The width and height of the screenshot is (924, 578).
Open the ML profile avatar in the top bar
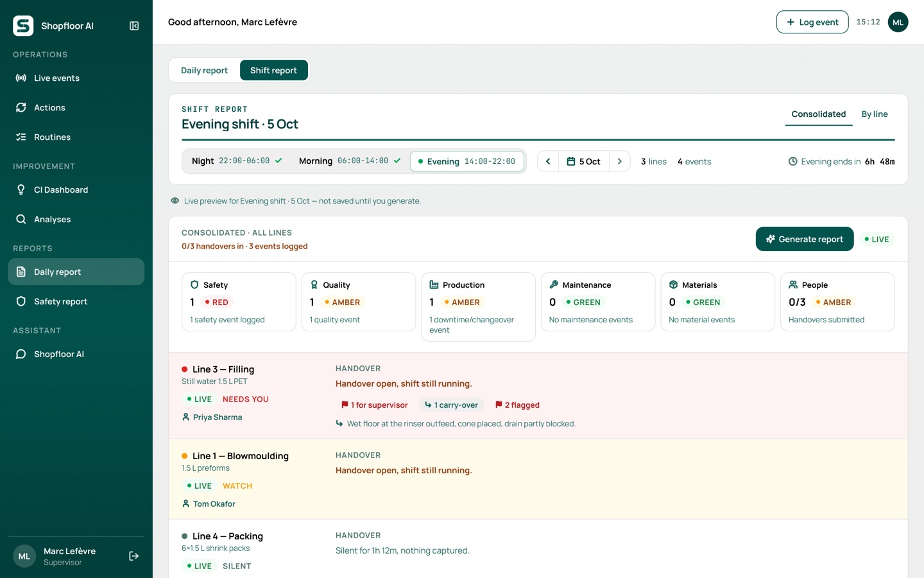tap(898, 22)
